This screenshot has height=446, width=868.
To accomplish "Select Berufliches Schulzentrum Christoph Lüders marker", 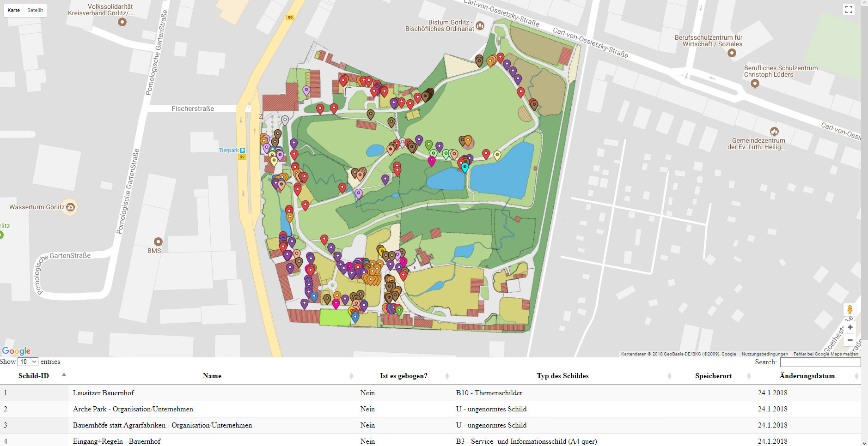I will 755,83.
